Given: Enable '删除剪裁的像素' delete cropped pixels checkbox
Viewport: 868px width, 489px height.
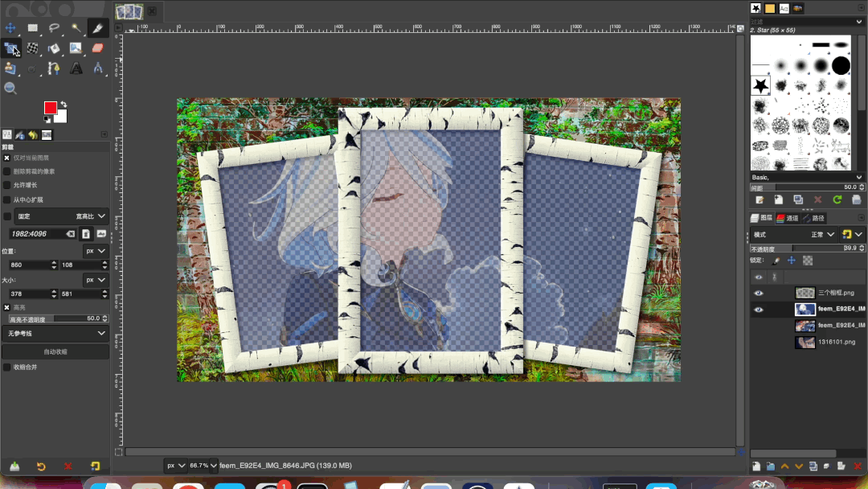Looking at the screenshot, I should coord(6,171).
